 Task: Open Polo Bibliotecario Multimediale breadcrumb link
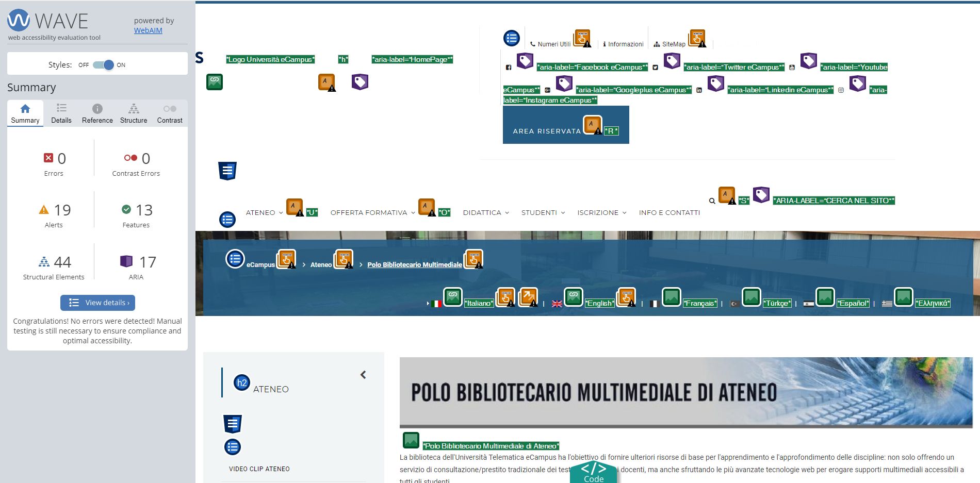415,264
